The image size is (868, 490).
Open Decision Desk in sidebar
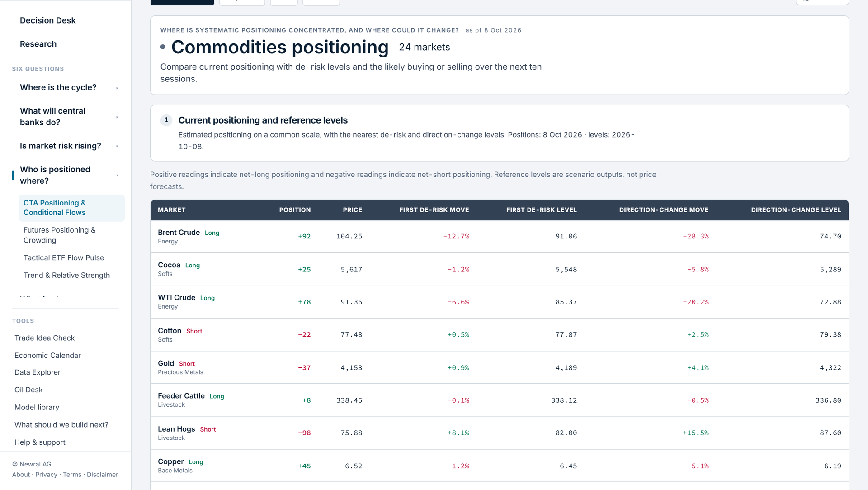pos(47,20)
